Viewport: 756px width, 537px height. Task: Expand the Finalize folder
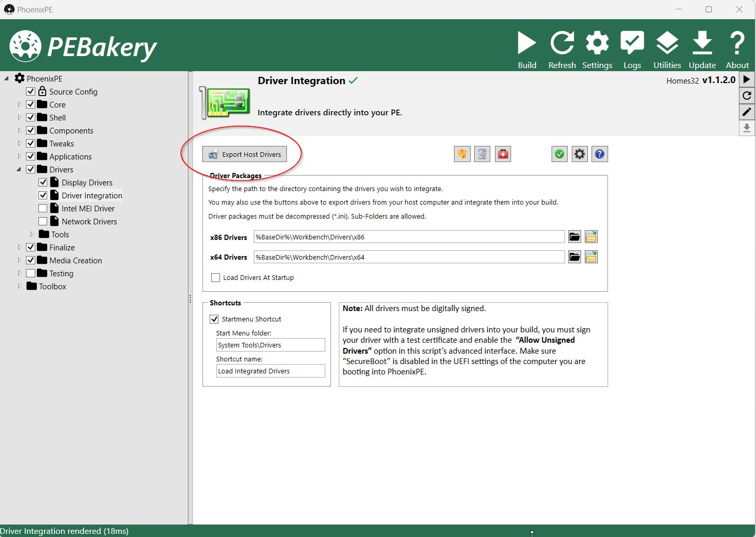[x=20, y=247]
